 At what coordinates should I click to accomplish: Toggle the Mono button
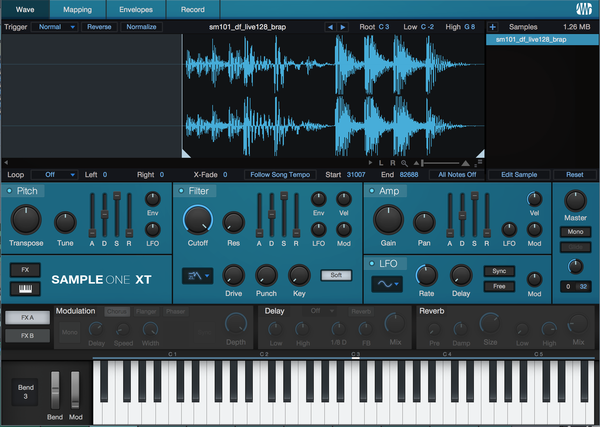click(x=575, y=232)
